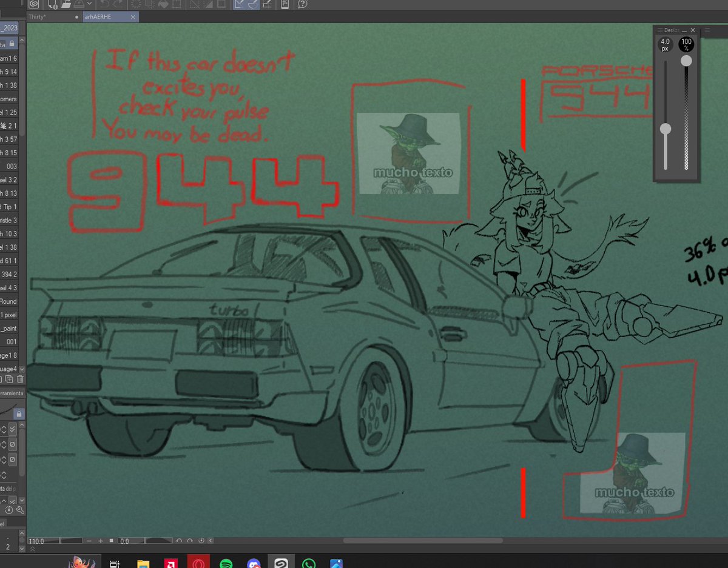Image resolution: width=728 pixels, height=568 pixels.
Task: Select the 'Tip 1' sub tool entry
Action: (9, 207)
